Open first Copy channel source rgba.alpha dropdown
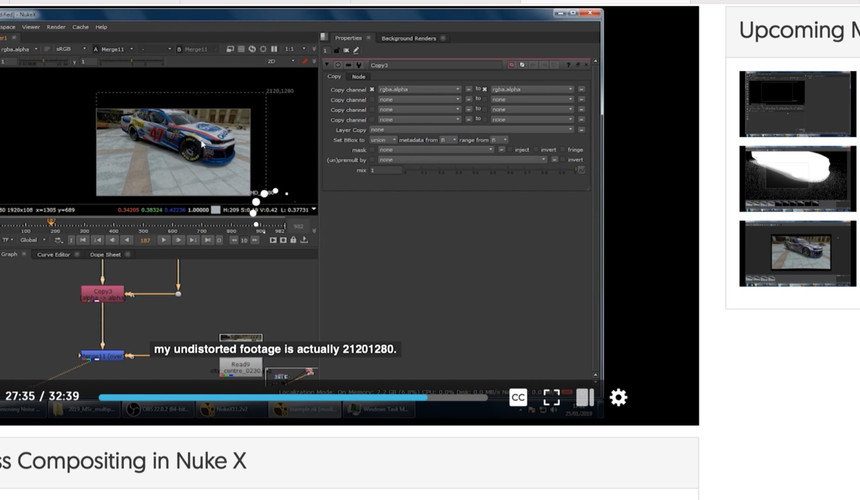Image resolution: width=860 pixels, height=500 pixels. click(419, 89)
